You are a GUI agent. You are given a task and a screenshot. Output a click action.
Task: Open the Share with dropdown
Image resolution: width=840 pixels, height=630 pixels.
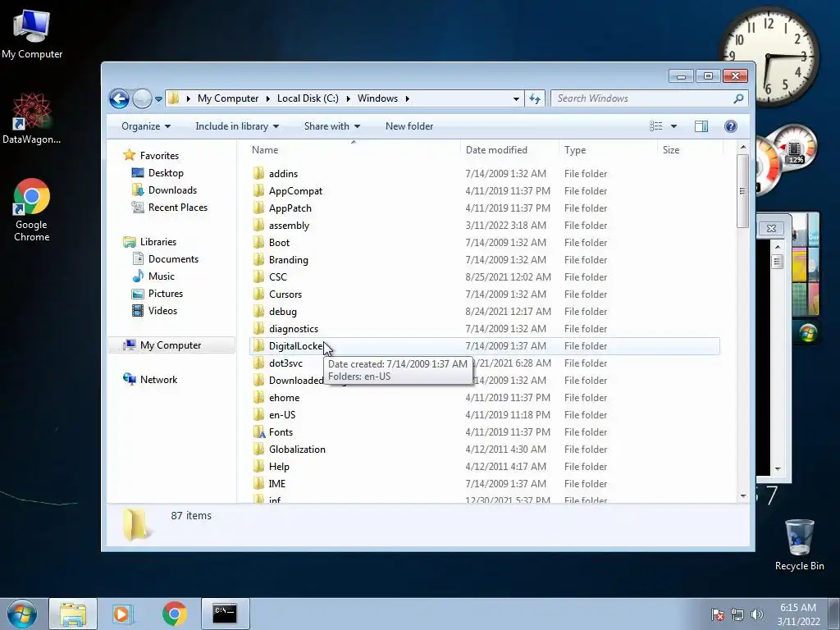[332, 126]
